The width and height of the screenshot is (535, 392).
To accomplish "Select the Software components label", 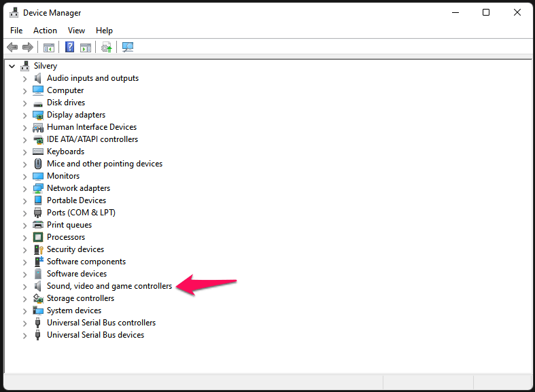I will [x=86, y=262].
